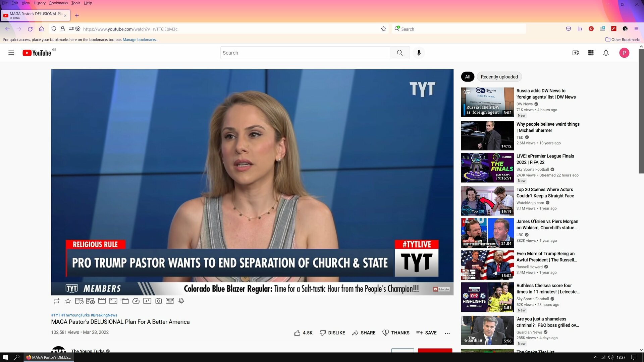Toggle the loop video icon below player
Screen dimensions: 644x362
[x=57, y=301]
